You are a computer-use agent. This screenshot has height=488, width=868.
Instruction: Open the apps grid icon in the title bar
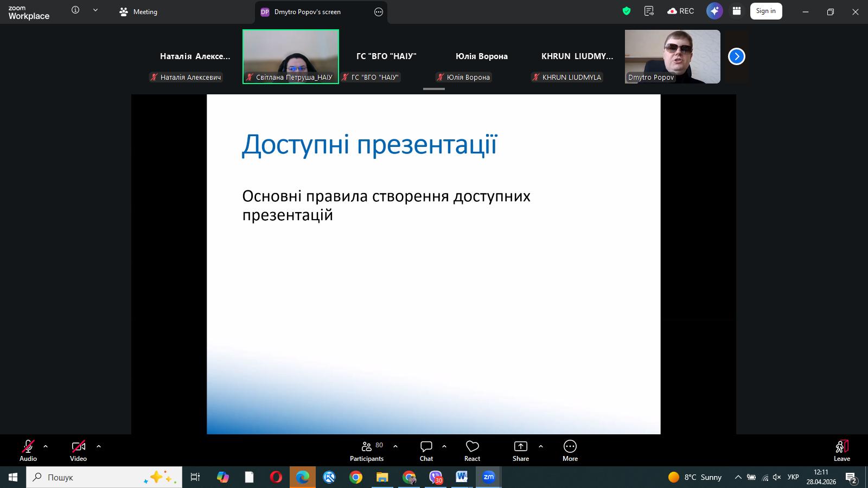click(x=736, y=11)
